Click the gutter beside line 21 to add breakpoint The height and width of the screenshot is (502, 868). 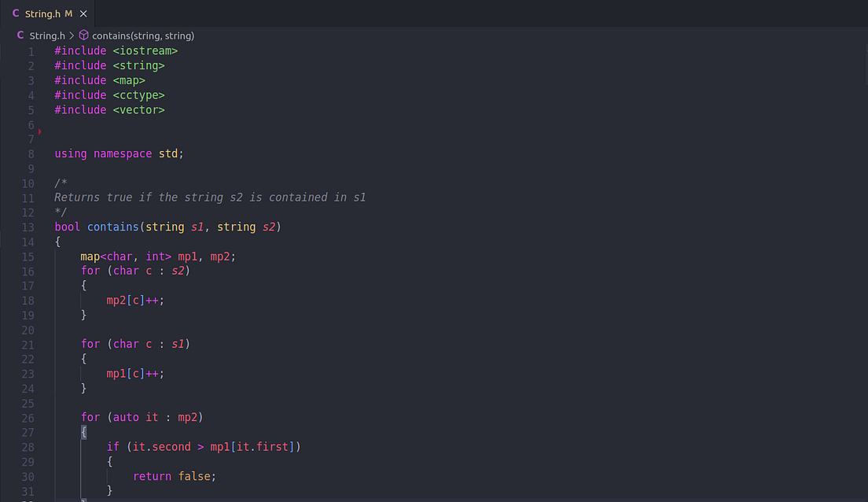(41, 344)
